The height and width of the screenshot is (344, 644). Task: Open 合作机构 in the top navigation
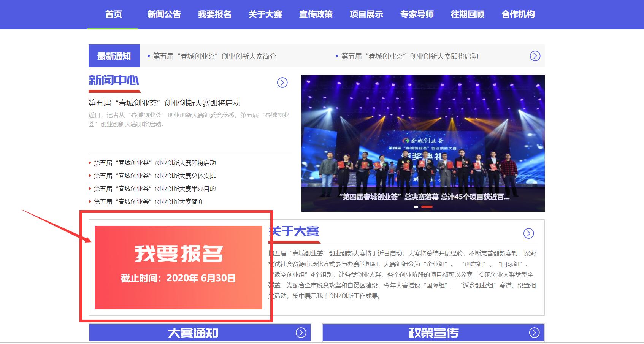click(x=518, y=14)
